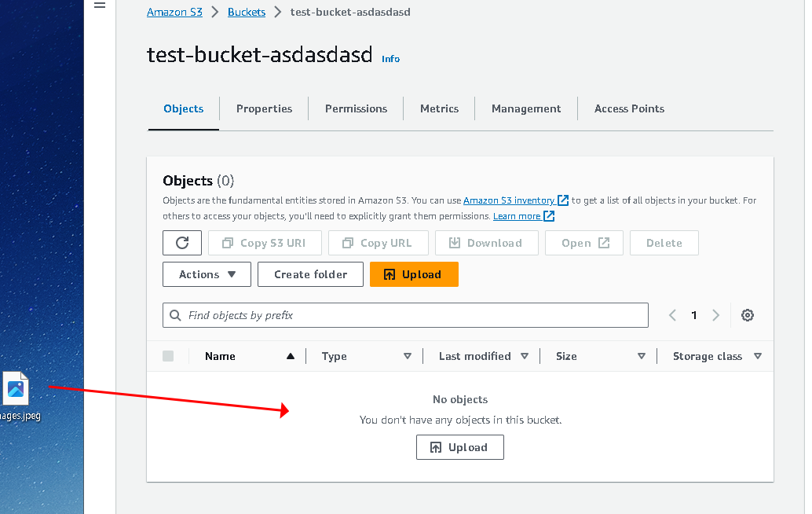
Task: Click the Copy URL button
Action: 379,243
